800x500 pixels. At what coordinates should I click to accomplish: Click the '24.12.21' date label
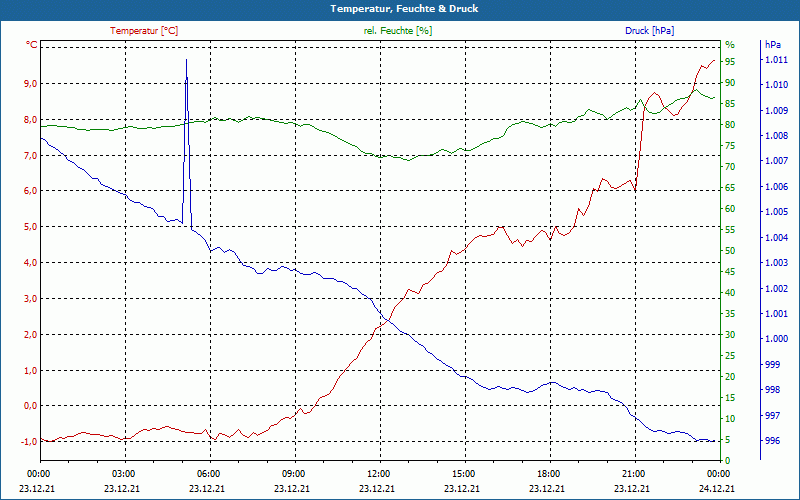coord(717,488)
